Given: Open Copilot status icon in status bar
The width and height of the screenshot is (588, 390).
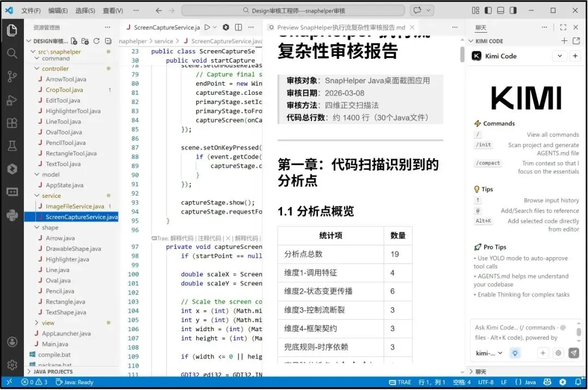Looking at the screenshot, I should [x=548, y=382].
